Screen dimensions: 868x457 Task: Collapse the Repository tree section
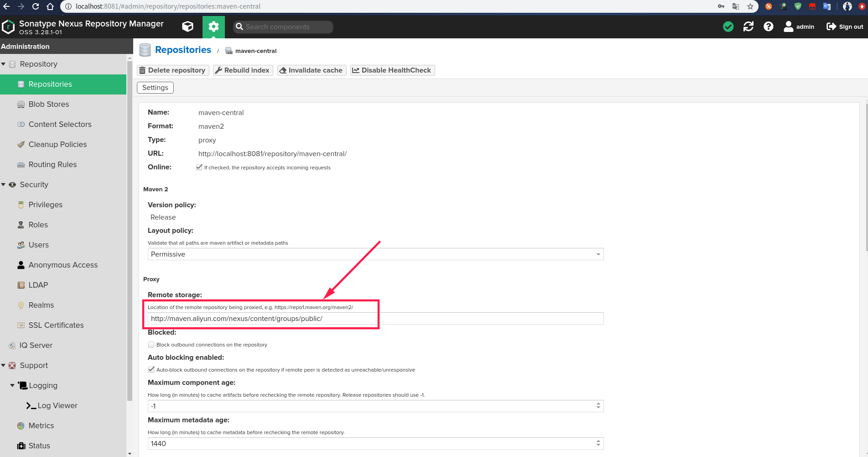(4, 64)
